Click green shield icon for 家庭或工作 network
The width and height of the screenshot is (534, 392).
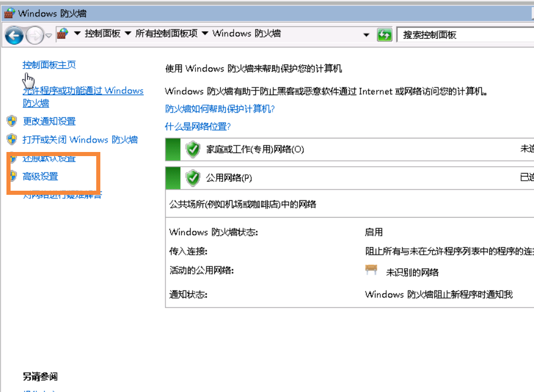point(193,149)
